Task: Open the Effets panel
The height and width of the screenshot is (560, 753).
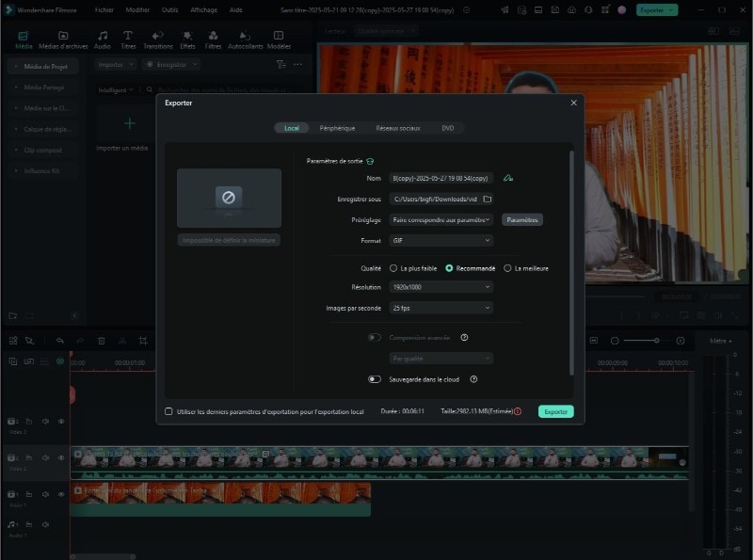Action: pyautogui.click(x=187, y=40)
